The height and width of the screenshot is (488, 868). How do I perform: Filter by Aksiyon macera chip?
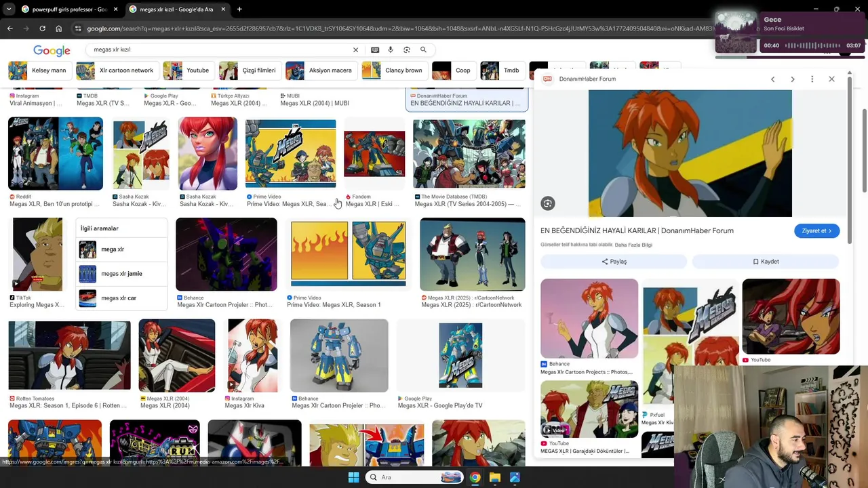(320, 70)
